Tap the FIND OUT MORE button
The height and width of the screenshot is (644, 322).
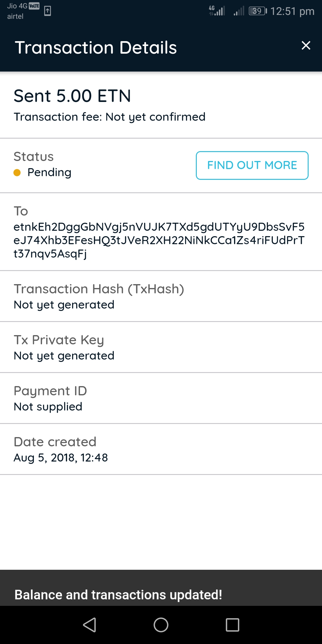point(252,165)
